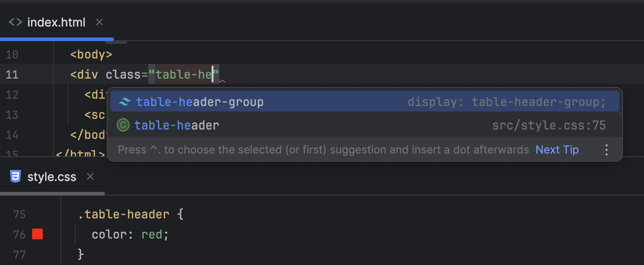The height and width of the screenshot is (265, 644).
Task: Click the red error marker under line 11
Action: (222, 81)
